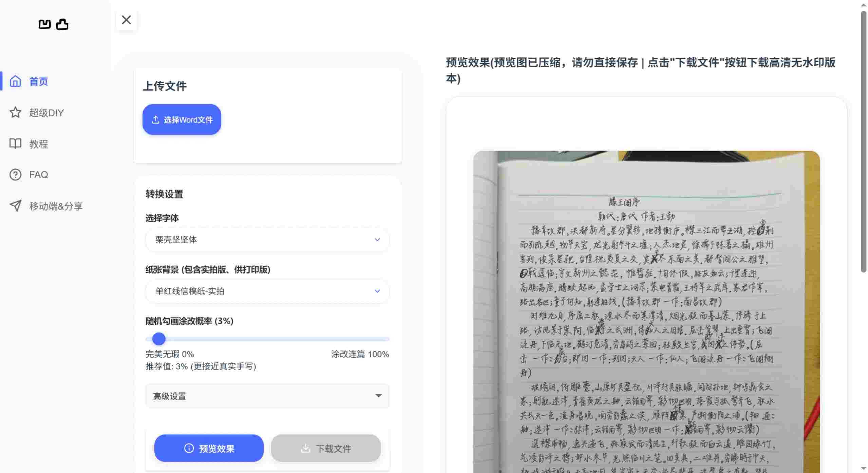Open the 单红线信稿纸-实拍 paper background dropdown
The height and width of the screenshot is (473, 868).
point(267,291)
